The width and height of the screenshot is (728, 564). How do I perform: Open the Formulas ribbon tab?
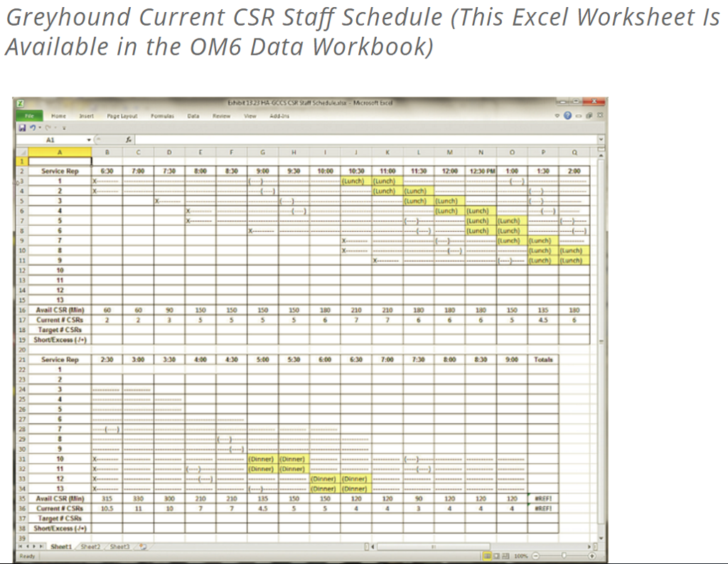point(162,116)
